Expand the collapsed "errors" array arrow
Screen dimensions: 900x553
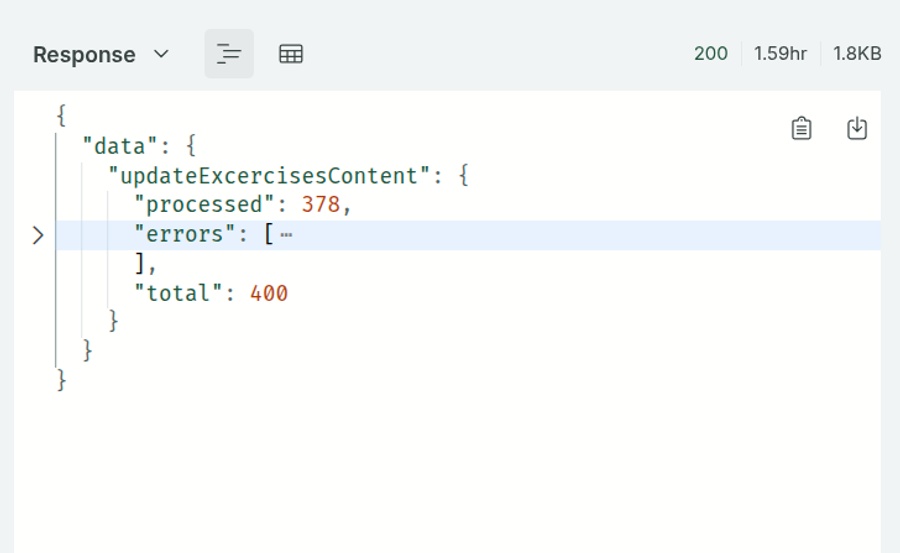[x=38, y=236]
